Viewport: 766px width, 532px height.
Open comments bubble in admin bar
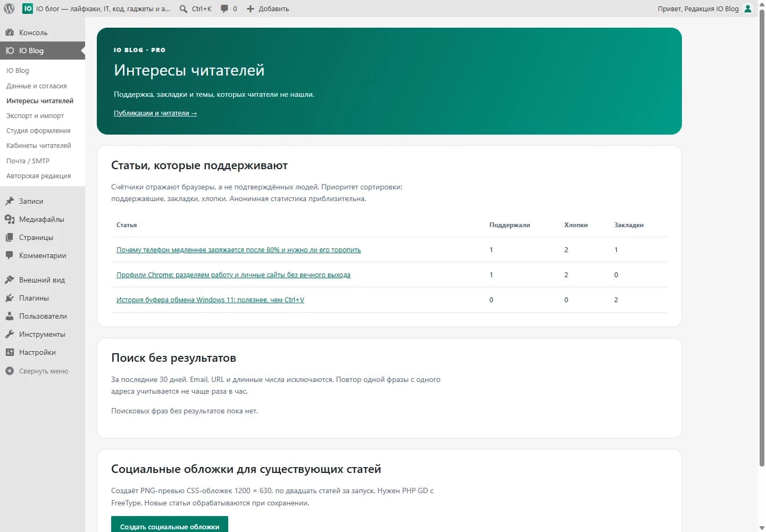[224, 9]
